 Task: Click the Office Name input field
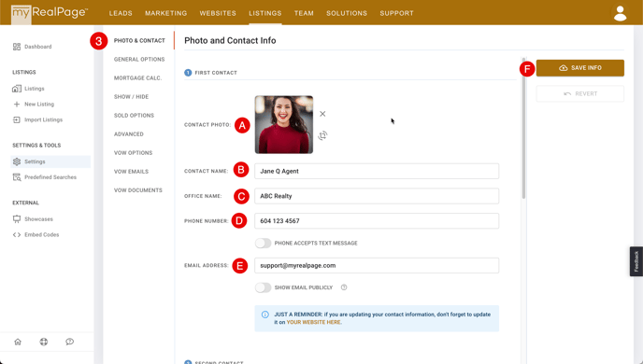click(x=377, y=196)
